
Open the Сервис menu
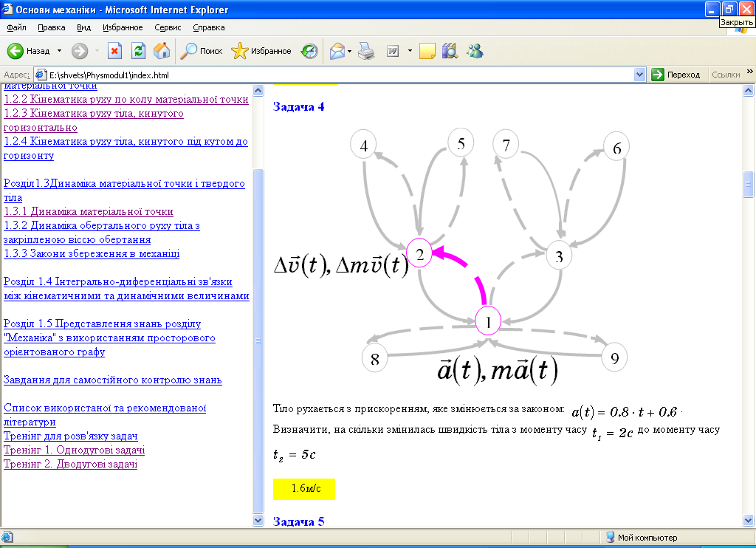click(x=168, y=27)
